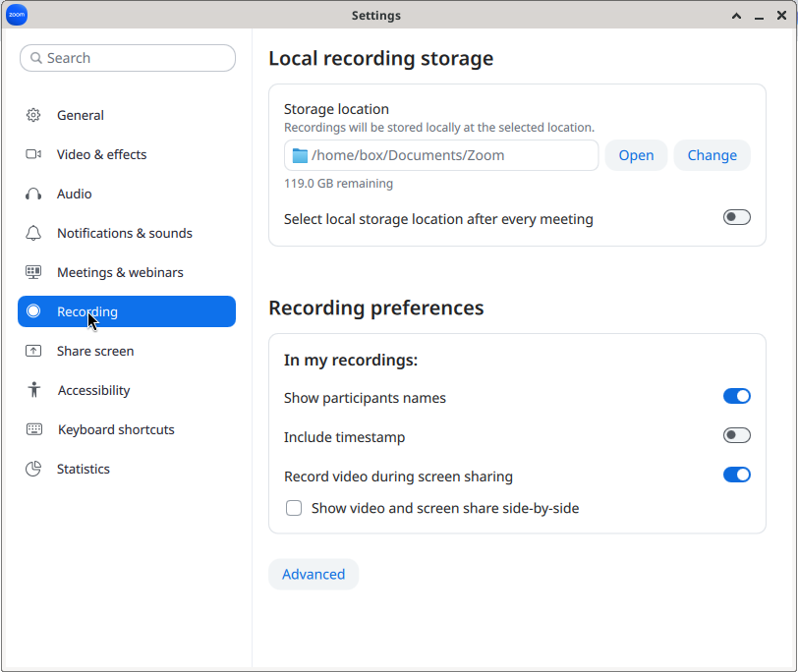Viewport: 798px width, 672px height.
Task: Click the '119.0 GB remaining' text
Action: pos(338,183)
